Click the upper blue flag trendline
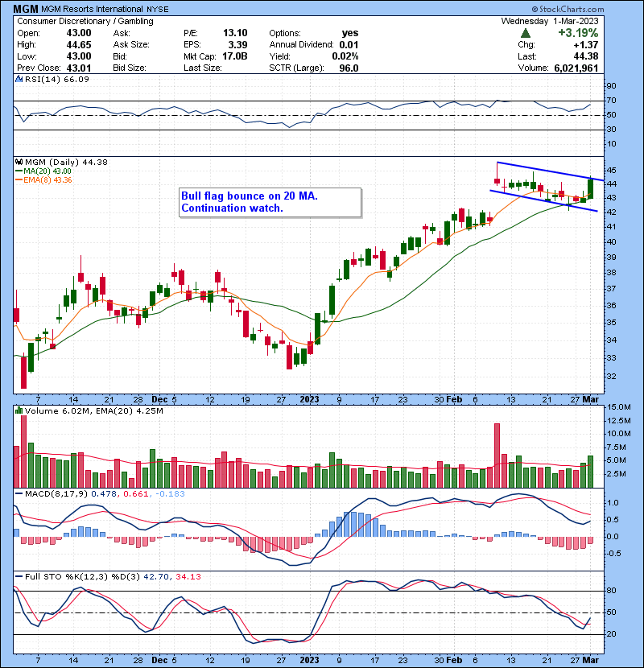 click(547, 170)
